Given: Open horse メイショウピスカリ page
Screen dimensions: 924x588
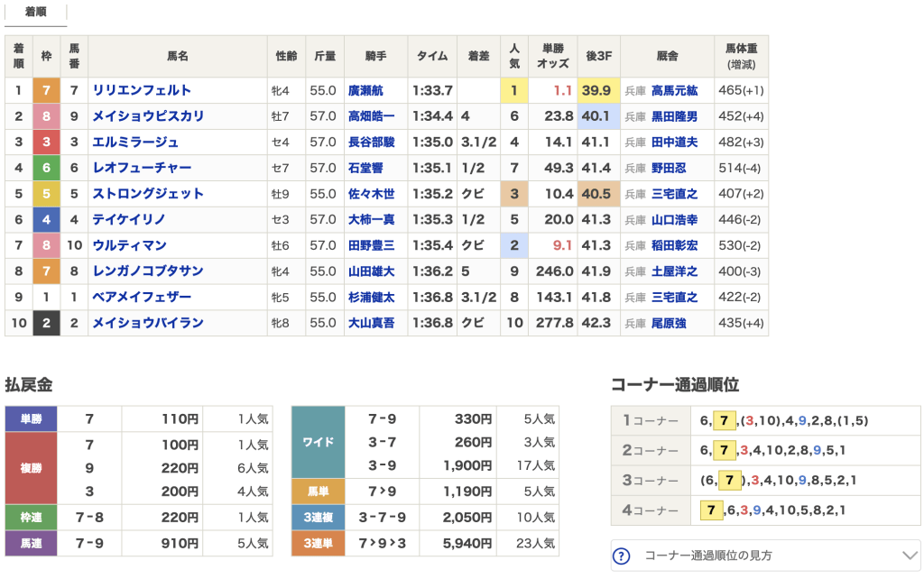Looking at the screenshot, I should coord(149,116).
